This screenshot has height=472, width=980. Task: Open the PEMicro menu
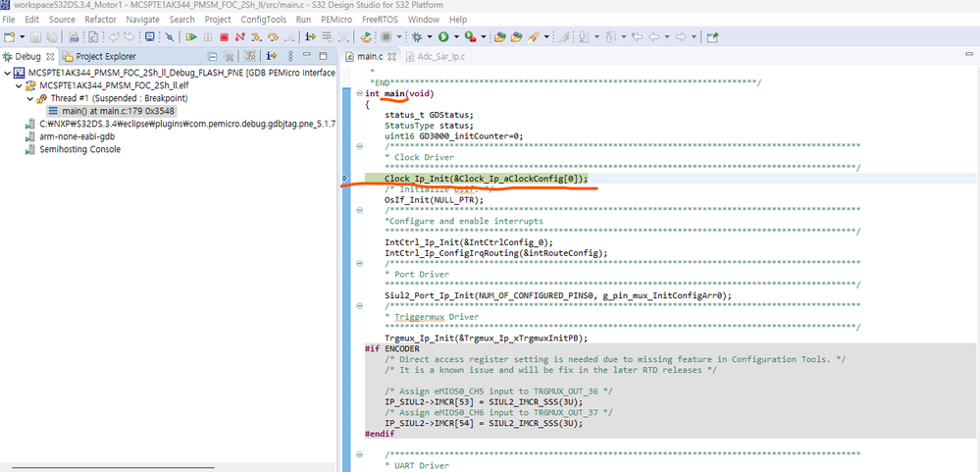(x=336, y=20)
